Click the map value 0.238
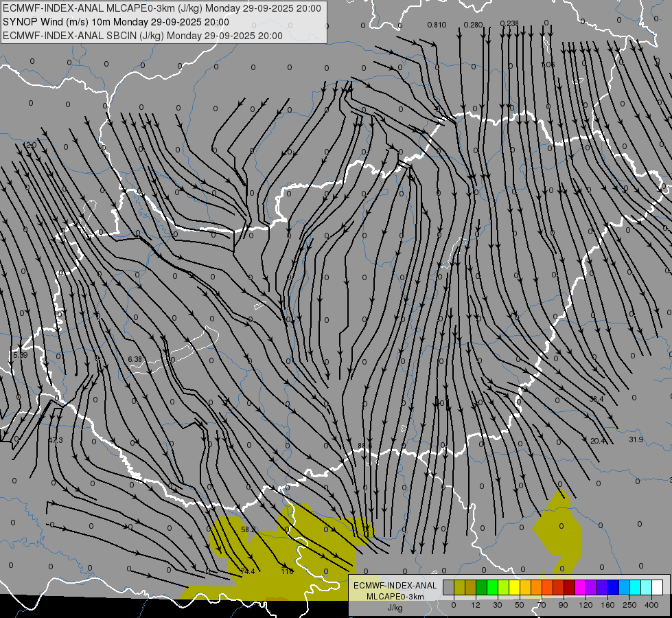 (x=509, y=23)
